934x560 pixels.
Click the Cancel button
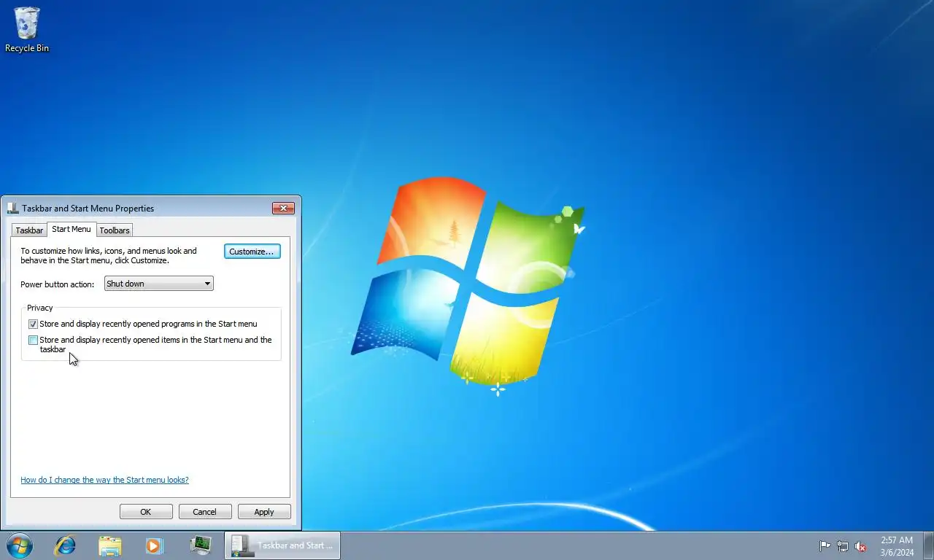click(205, 512)
